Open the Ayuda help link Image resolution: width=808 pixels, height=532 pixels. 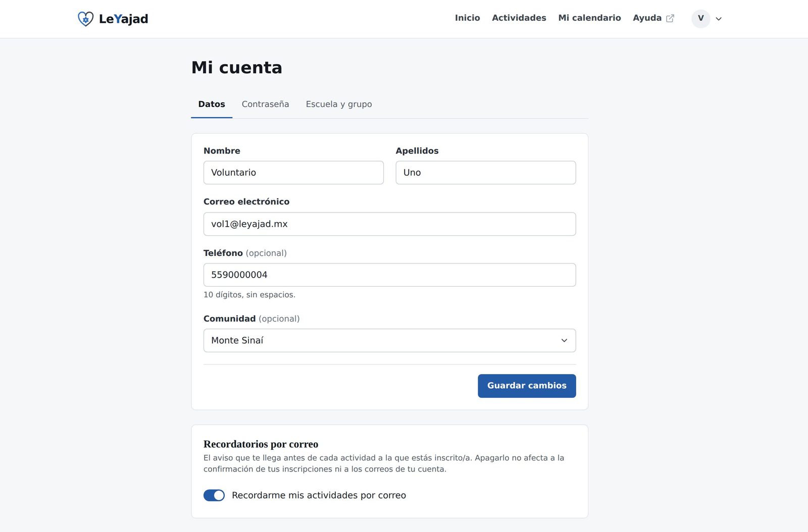[653, 18]
